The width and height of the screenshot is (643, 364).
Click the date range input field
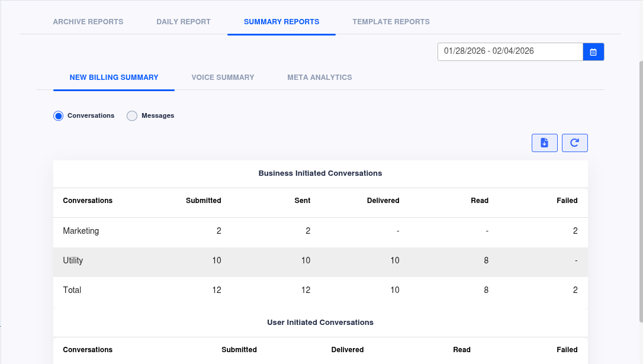(510, 51)
